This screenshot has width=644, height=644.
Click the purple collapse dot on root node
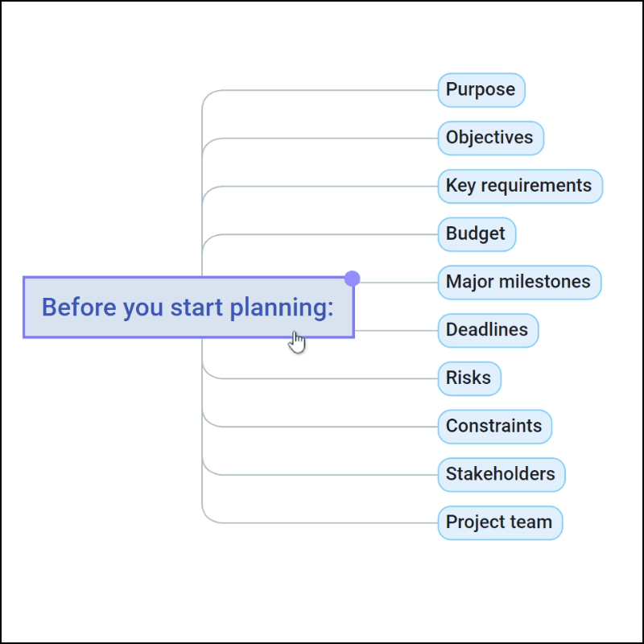point(352,279)
